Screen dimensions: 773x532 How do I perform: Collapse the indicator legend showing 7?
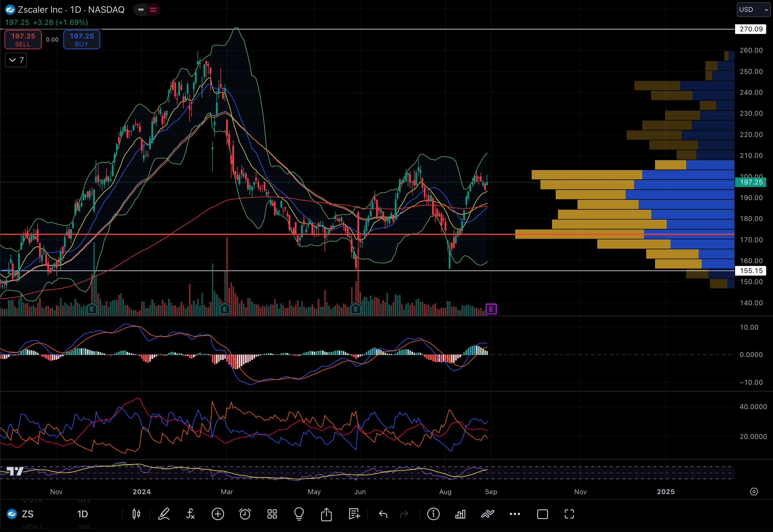click(16, 60)
